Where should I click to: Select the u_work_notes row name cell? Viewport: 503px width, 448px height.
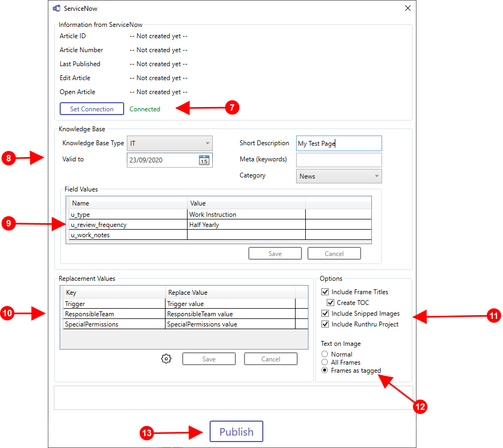click(128, 235)
